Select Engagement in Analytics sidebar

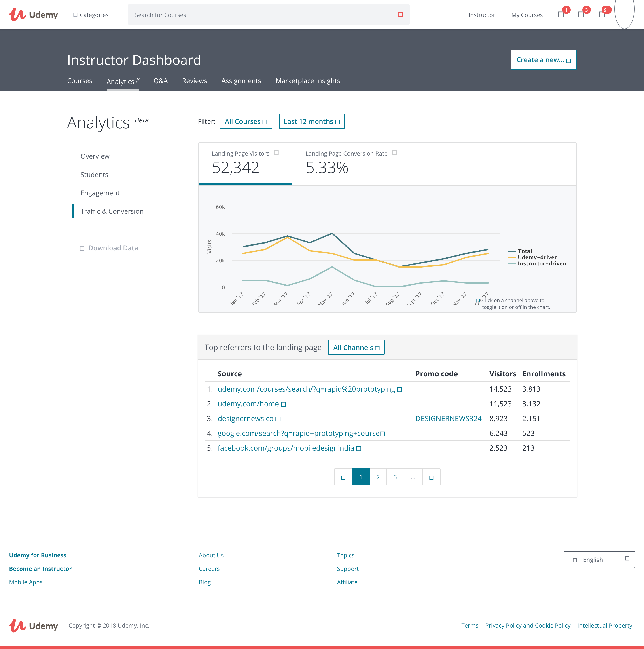tap(100, 193)
